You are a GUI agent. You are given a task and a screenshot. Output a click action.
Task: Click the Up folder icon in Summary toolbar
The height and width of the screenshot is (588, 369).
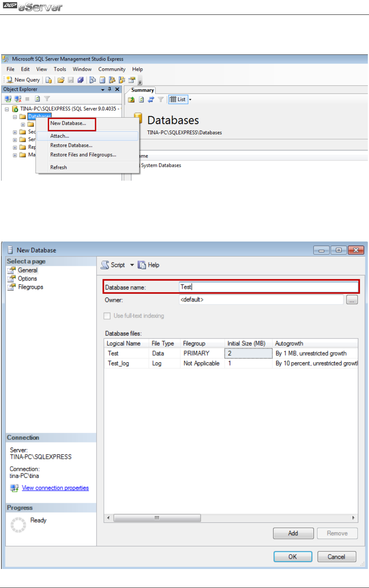pos(131,100)
